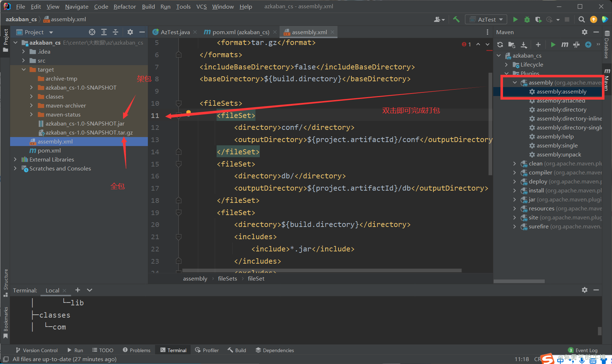Toggle Maven offline mode
This screenshot has height=364, width=612.
[576, 45]
